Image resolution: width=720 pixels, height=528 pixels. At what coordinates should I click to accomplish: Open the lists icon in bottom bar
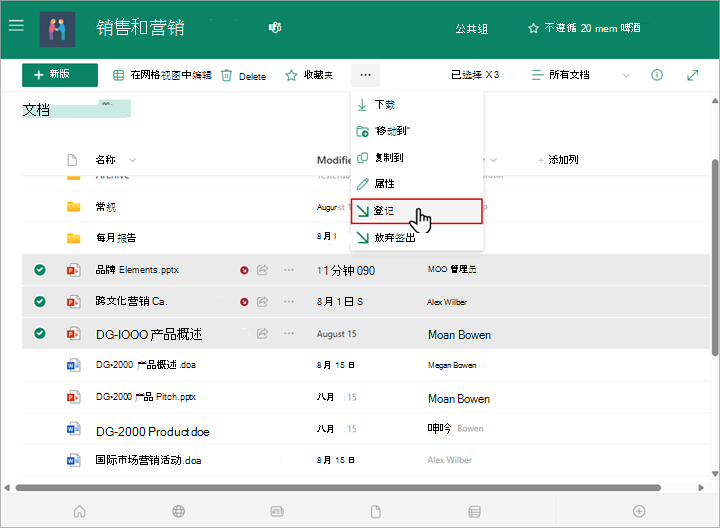point(474,511)
